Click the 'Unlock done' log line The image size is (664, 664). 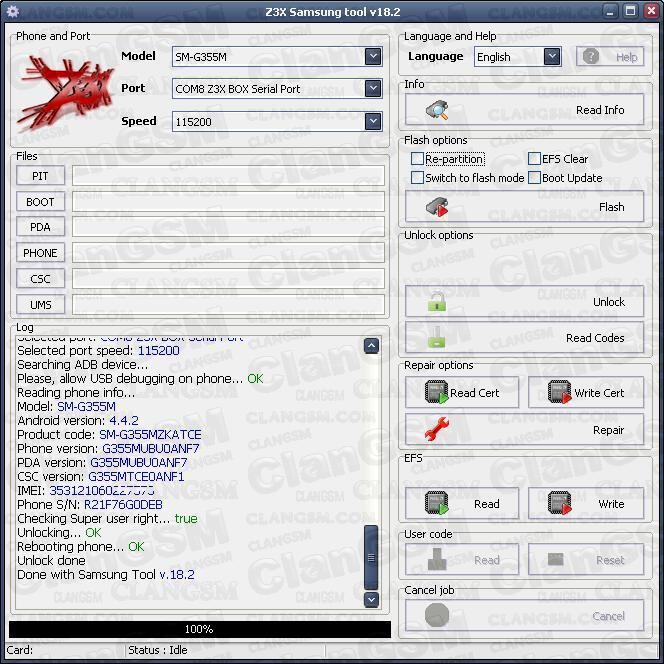point(51,560)
